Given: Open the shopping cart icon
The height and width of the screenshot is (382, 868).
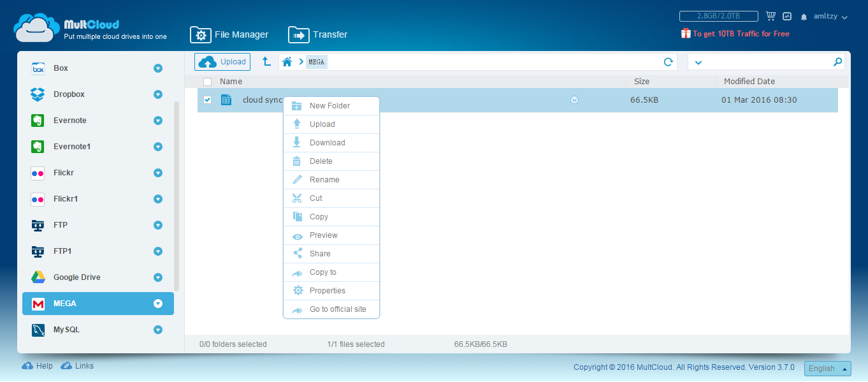Looking at the screenshot, I should click(770, 17).
